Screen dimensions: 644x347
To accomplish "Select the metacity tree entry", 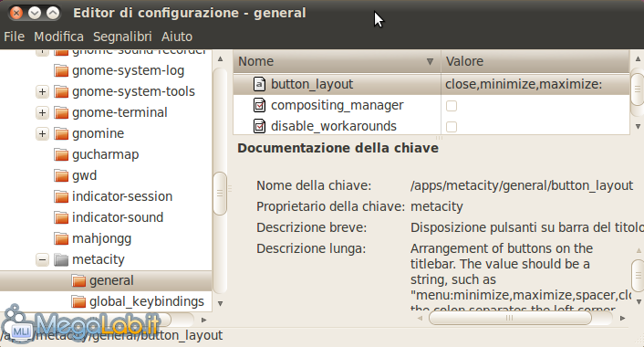I will [99, 259].
